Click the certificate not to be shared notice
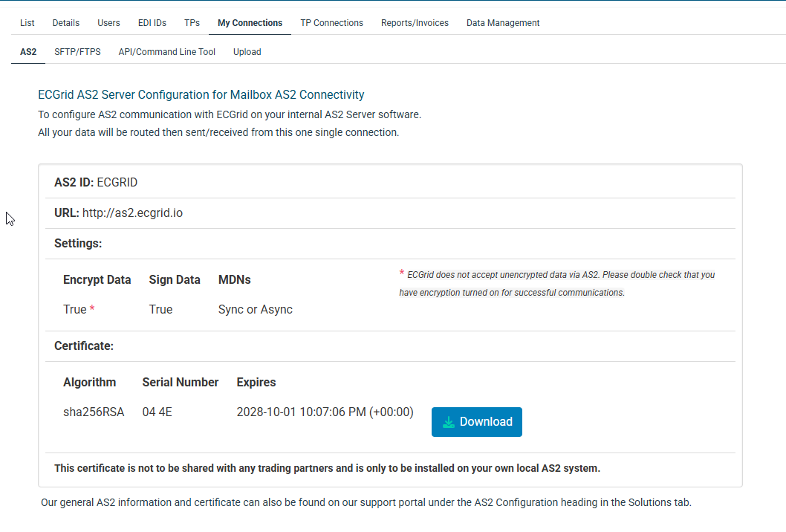Viewport: 786px width, 532px height. (327, 468)
